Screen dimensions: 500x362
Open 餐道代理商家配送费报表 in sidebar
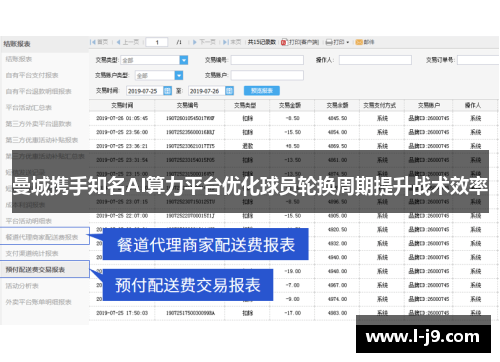click(42, 237)
